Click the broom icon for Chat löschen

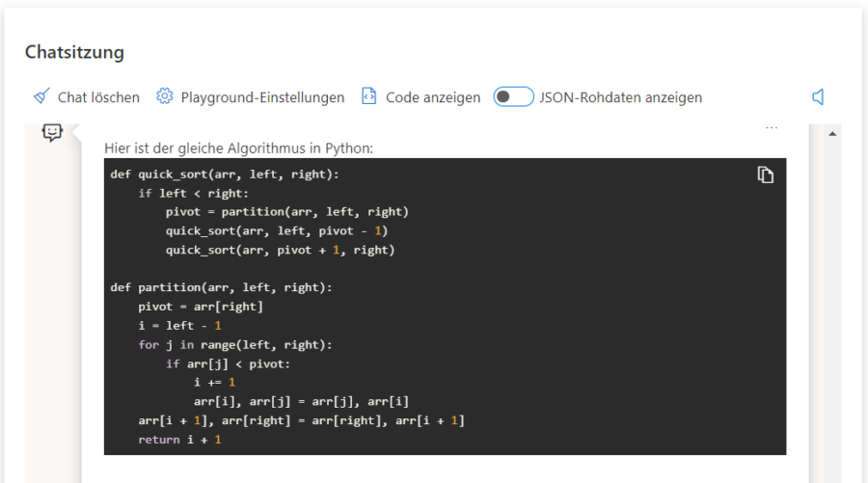click(x=41, y=96)
